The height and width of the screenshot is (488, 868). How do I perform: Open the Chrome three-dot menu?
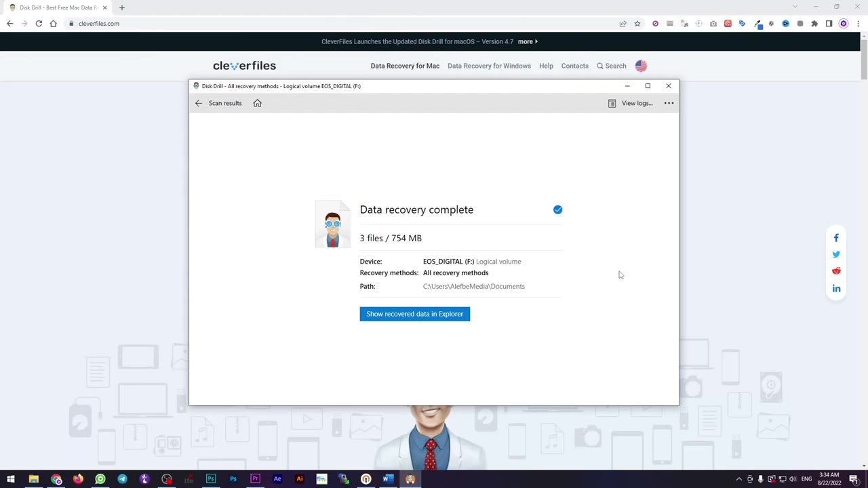[858, 24]
